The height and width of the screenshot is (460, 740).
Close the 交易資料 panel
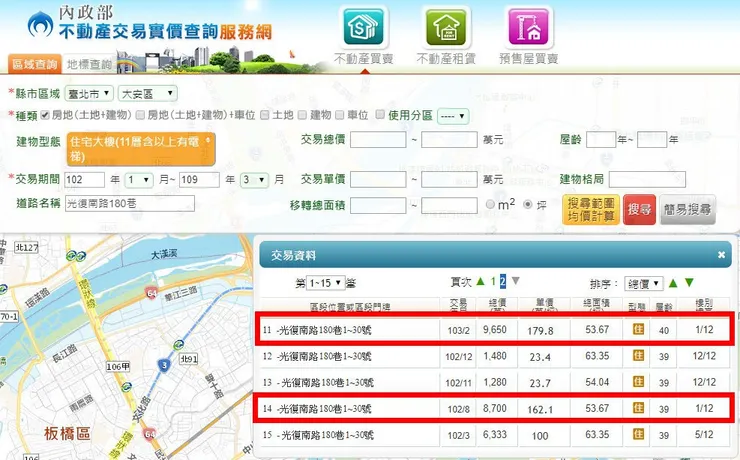[721, 255]
